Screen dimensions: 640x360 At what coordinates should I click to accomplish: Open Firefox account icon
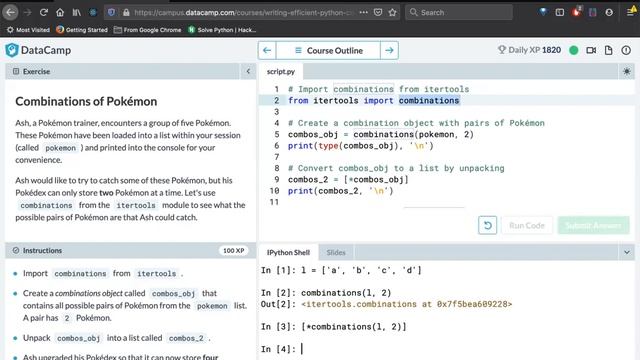coord(609,12)
